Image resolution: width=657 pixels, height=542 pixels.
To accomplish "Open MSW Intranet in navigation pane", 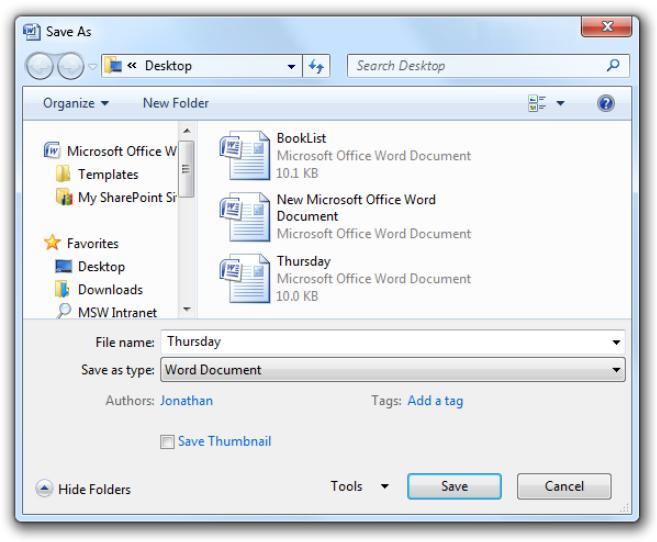I will click(106, 312).
